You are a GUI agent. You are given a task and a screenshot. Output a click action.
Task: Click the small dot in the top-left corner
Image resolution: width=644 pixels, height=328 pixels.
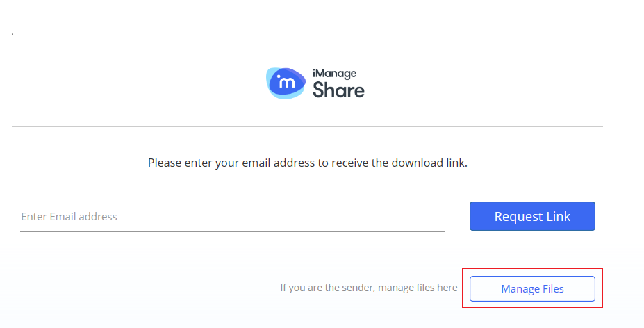pos(13,34)
